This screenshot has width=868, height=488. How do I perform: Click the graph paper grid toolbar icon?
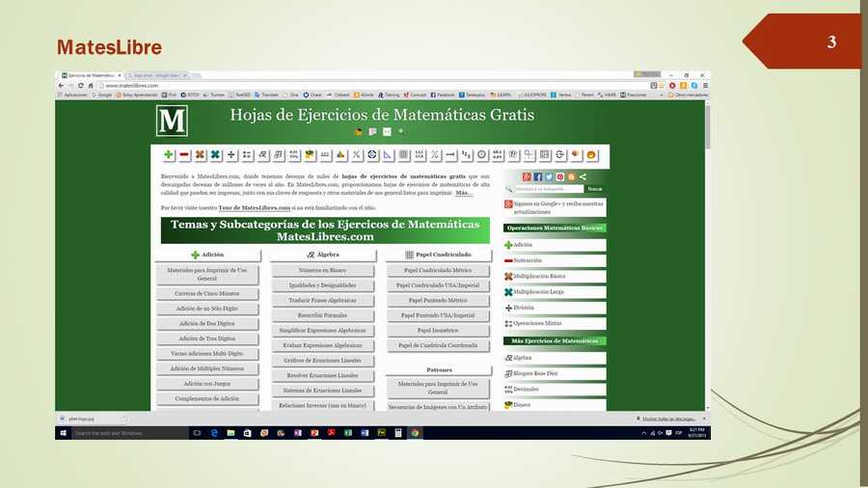(x=404, y=155)
